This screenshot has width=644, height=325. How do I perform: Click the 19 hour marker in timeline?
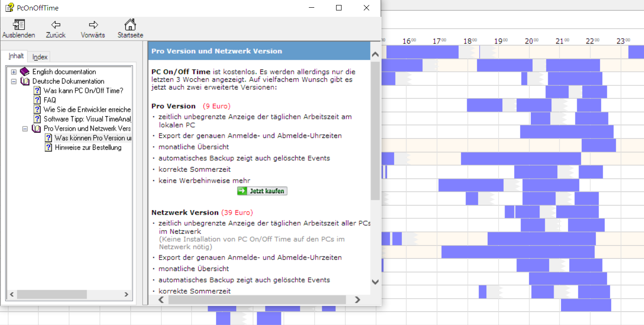click(x=500, y=41)
